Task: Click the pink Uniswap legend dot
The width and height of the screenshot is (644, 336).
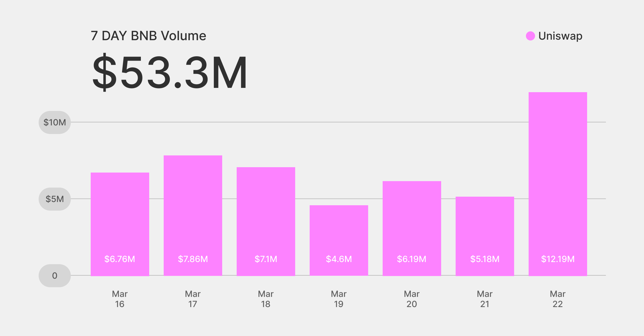Action: coord(530,36)
